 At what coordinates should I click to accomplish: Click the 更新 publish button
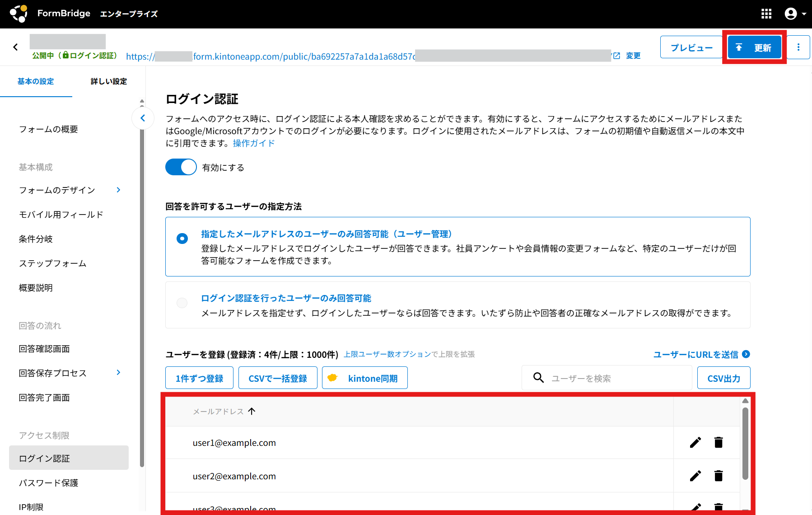(x=754, y=47)
